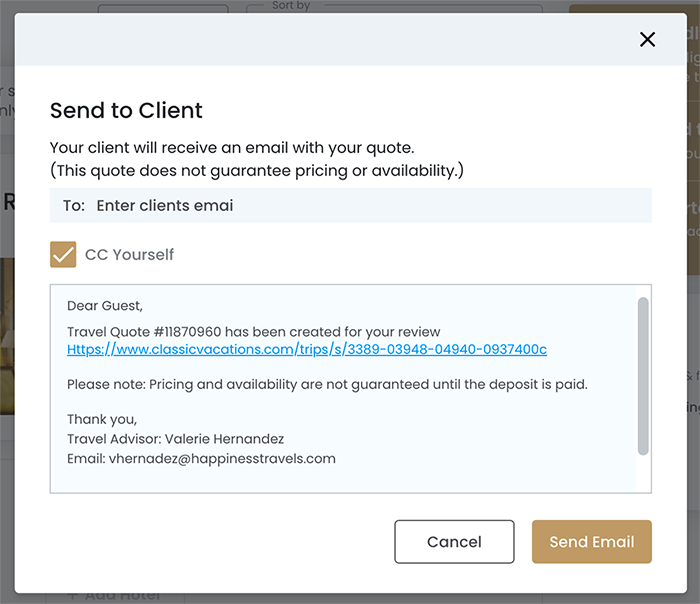Send the quote with Send Email

[591, 542]
